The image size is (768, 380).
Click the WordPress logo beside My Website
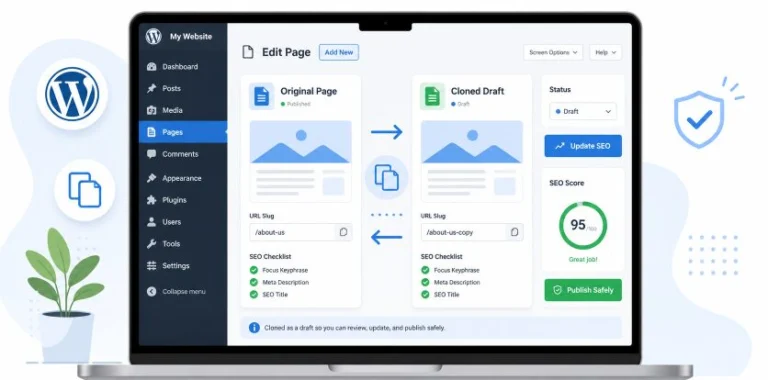click(x=153, y=36)
